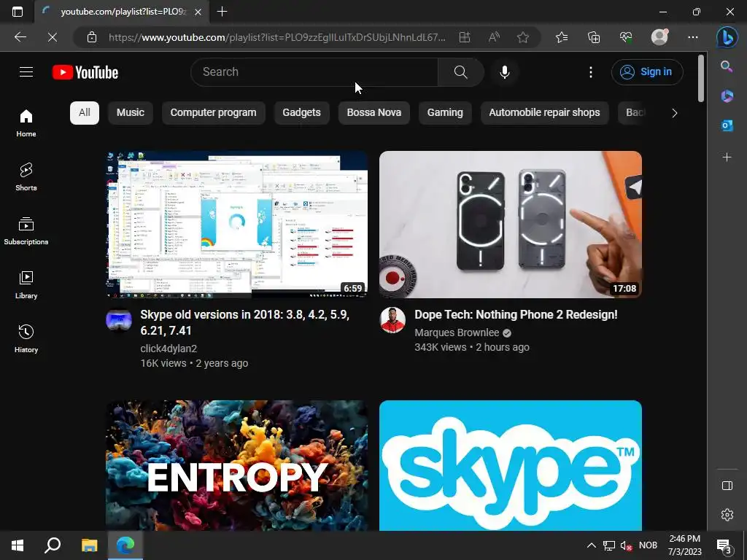Open Library in sidebar
This screenshot has width=747, height=560.
point(26,285)
